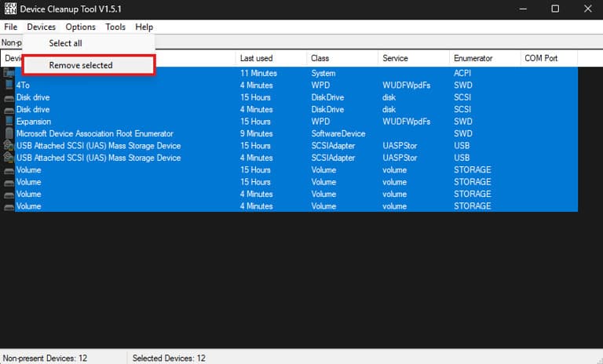The image size is (603, 364).
Task: Select the Microsoft Device Association Root Enumerator row
Action: click(94, 133)
